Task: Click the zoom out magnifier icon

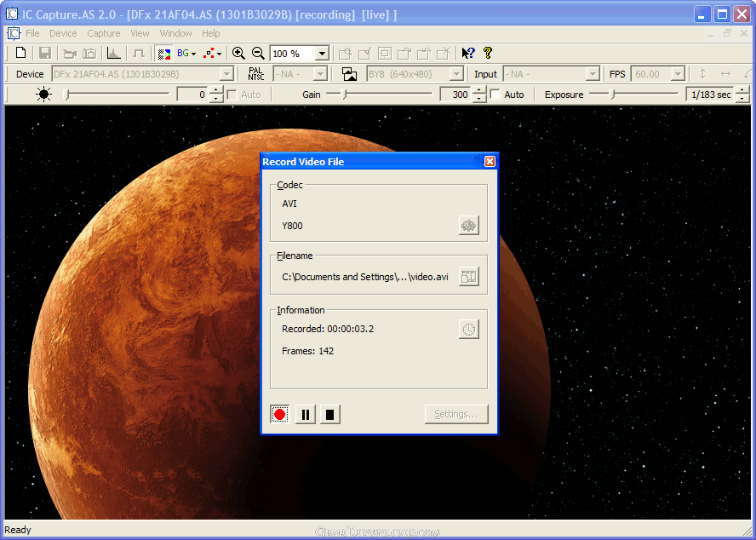Action: click(258, 53)
